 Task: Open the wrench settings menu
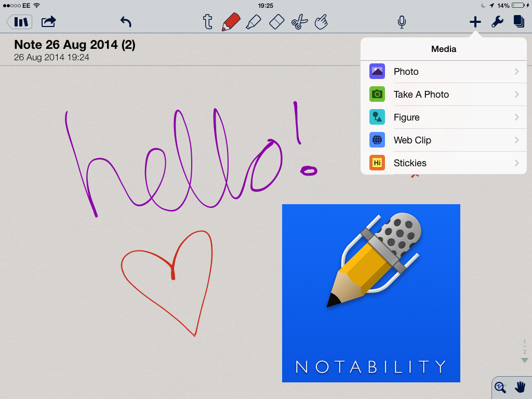(x=497, y=22)
